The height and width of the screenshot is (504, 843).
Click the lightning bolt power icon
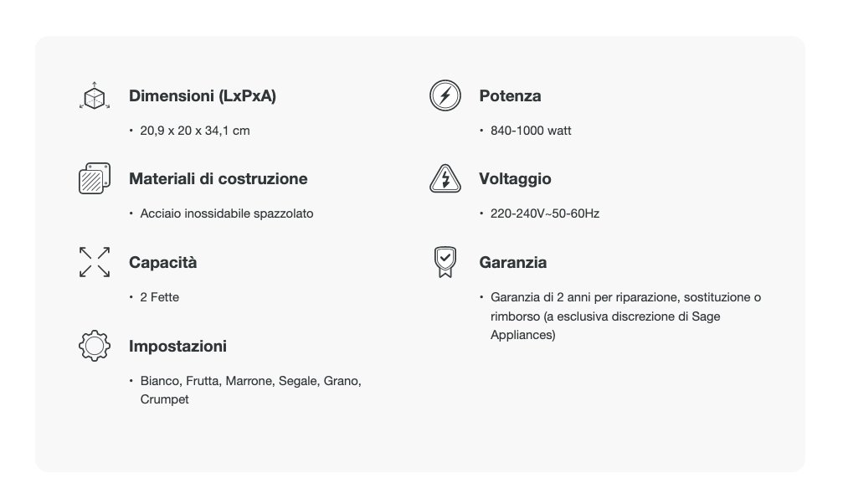tap(445, 95)
